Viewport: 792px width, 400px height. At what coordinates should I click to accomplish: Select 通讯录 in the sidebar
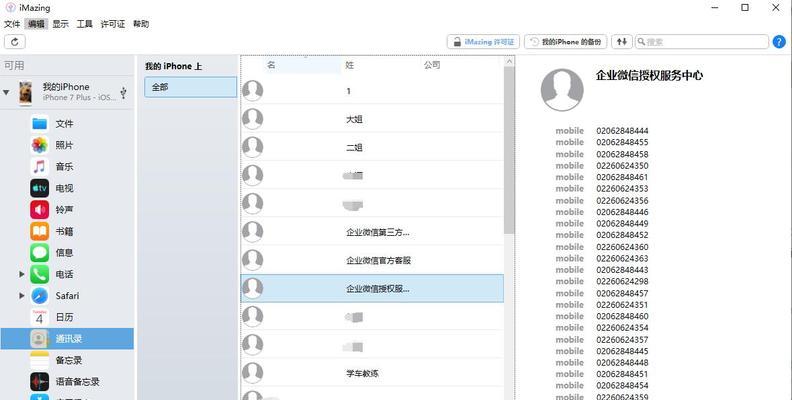coord(67,339)
